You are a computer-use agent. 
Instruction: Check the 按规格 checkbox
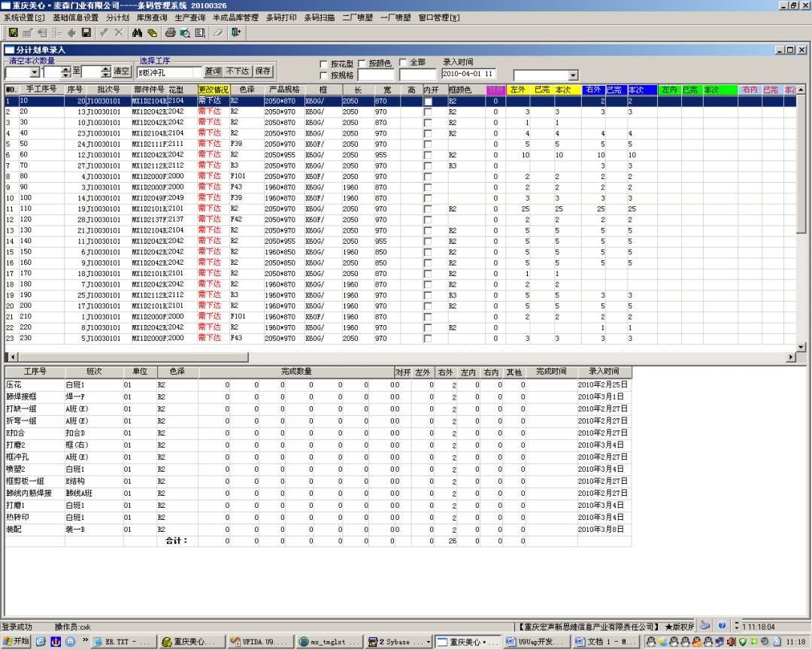click(x=323, y=75)
